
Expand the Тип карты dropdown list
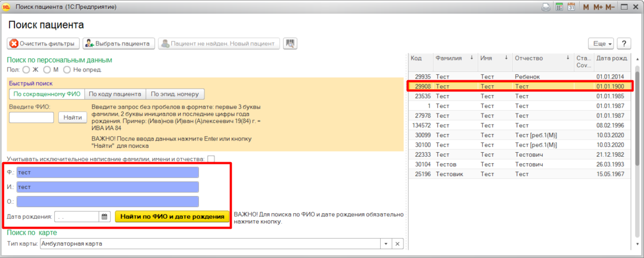386,244
